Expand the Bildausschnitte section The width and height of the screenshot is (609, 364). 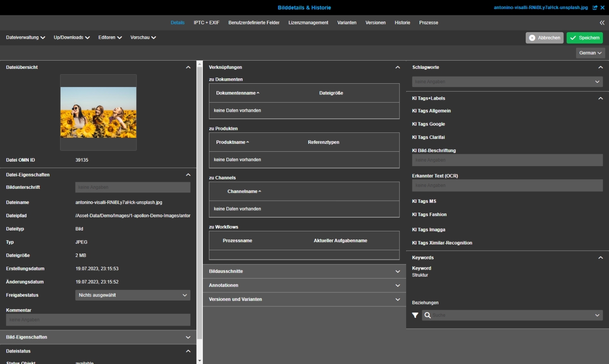[397, 271]
